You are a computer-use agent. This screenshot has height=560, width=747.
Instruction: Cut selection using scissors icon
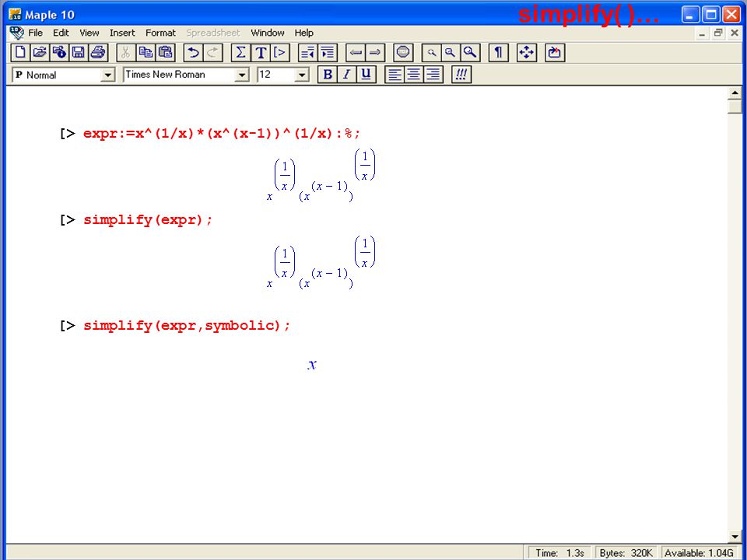point(126,52)
